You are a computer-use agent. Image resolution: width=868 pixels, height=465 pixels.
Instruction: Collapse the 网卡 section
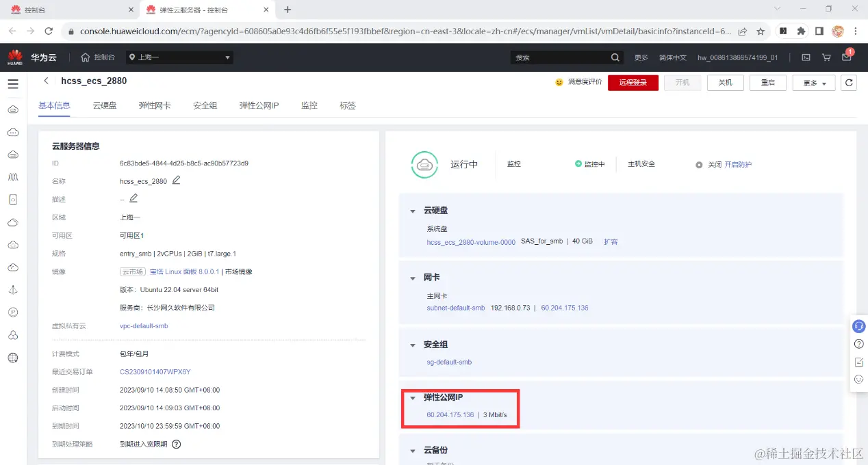413,278
